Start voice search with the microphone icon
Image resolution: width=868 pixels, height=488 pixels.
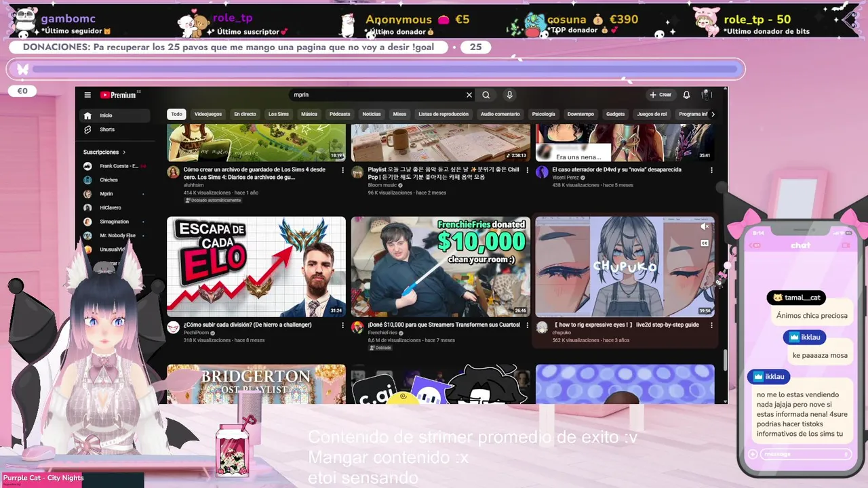509,95
